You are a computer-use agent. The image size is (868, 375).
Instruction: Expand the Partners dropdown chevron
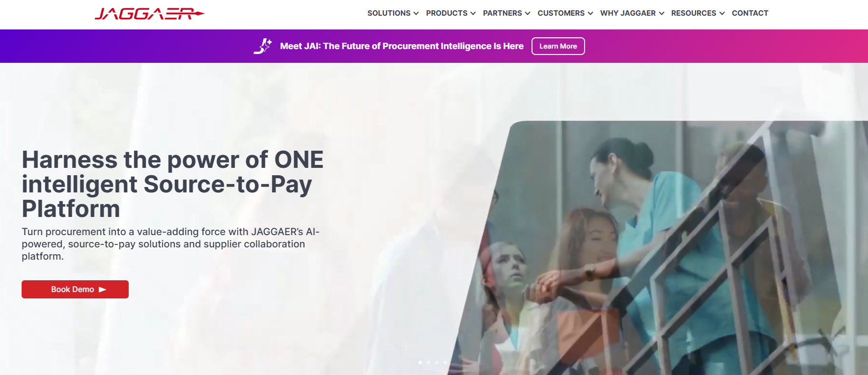tap(528, 13)
